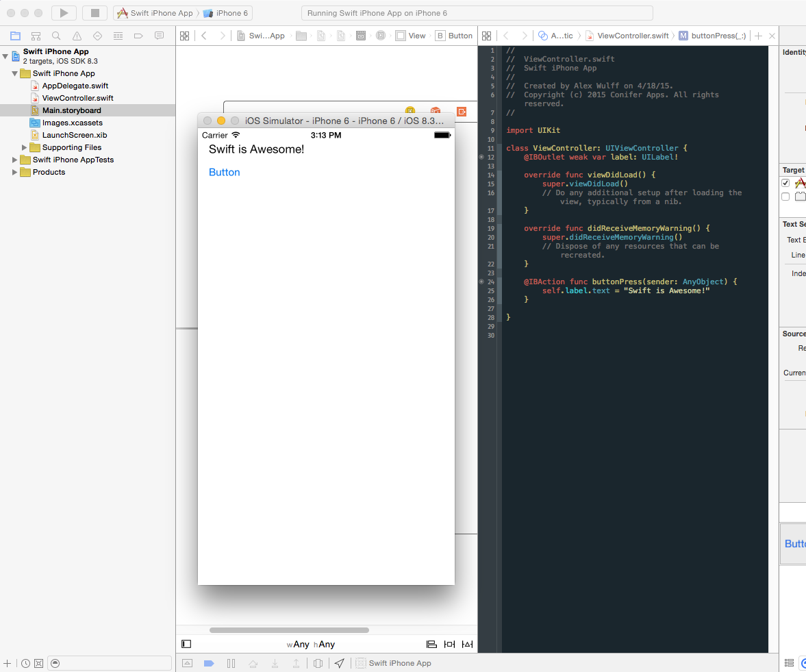Hide the debug area toggle icon
806x672 pixels.
click(188, 663)
